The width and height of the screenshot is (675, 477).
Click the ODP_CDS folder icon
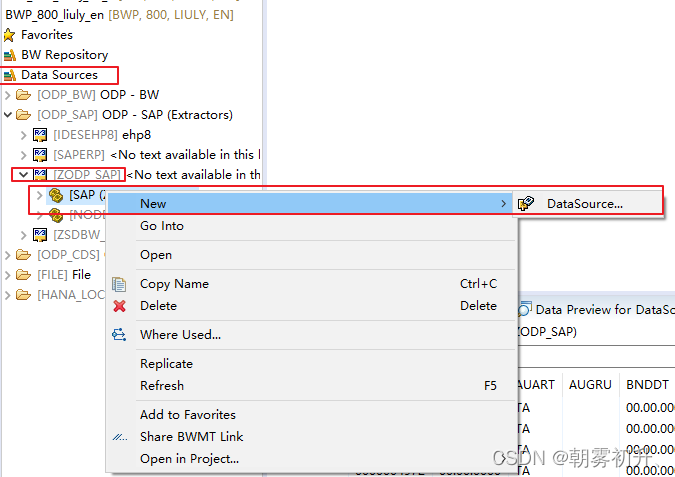pos(23,255)
